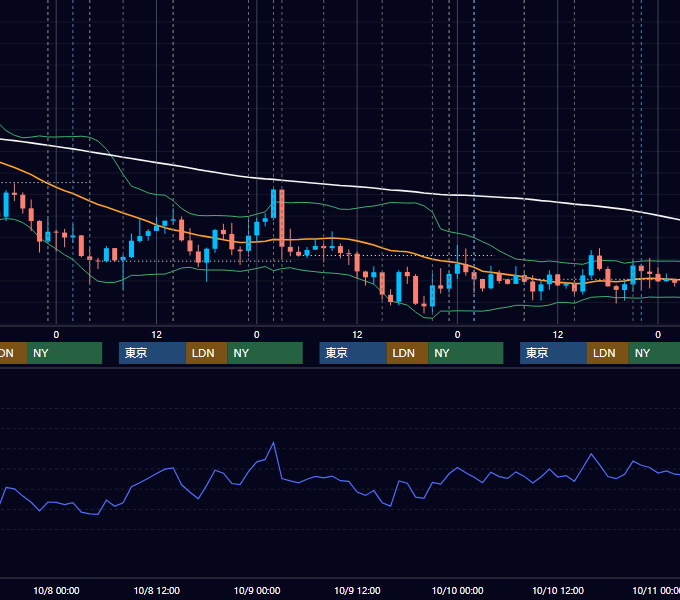Click the 東京 session block around 10/9 12:00

point(353,353)
